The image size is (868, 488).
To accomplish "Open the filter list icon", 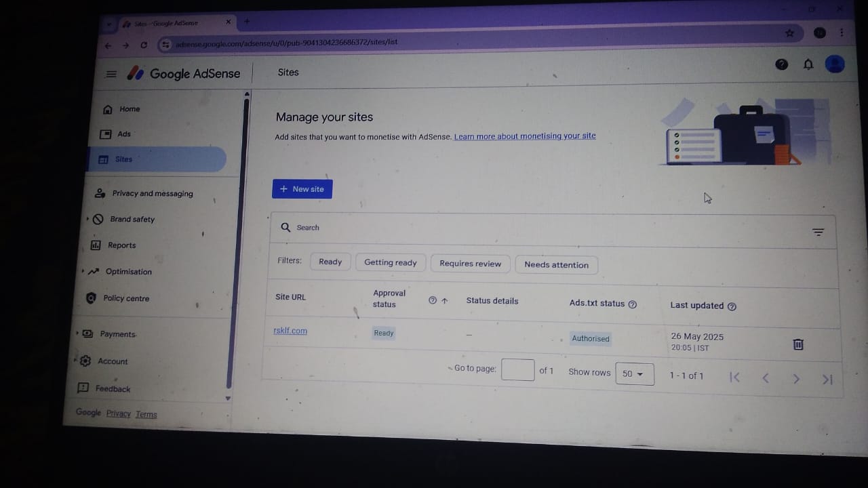I will tap(818, 232).
